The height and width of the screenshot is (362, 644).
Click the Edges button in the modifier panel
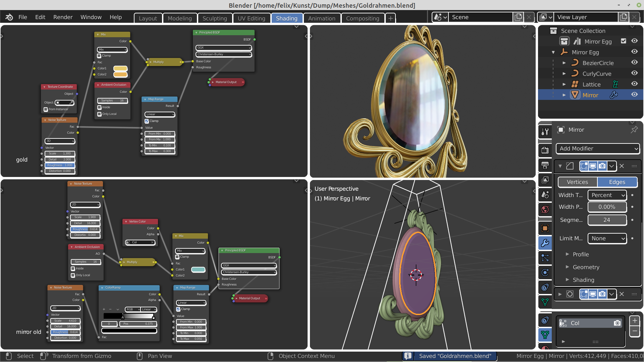point(617,182)
